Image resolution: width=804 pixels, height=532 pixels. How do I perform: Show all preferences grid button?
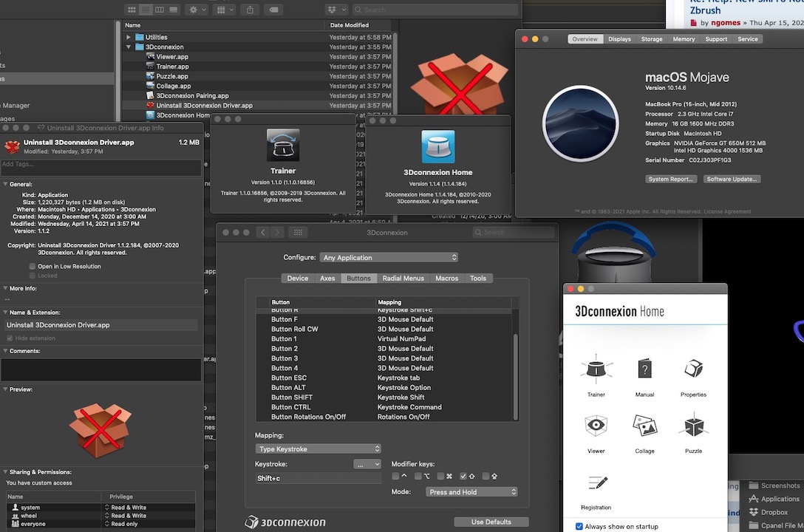(x=298, y=233)
